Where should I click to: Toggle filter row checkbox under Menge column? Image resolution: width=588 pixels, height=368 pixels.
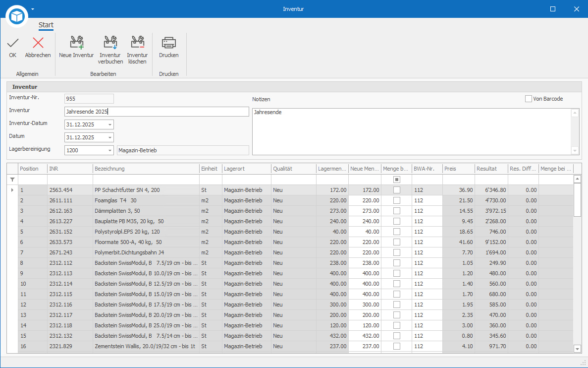coord(397,180)
